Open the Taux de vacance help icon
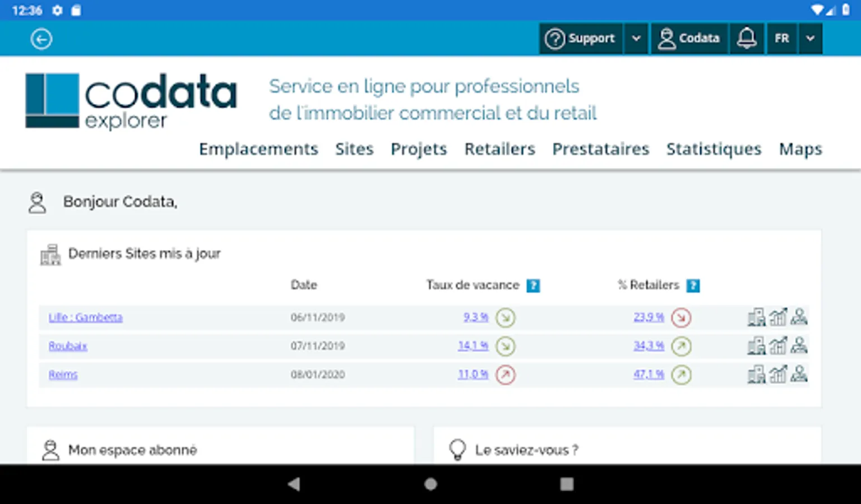861x504 pixels. click(533, 286)
